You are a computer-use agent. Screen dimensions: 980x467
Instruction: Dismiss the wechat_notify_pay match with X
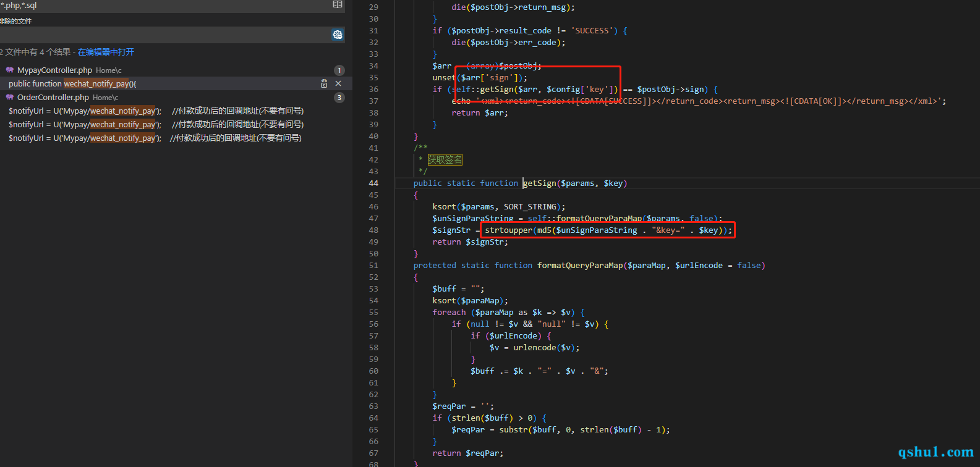click(x=338, y=83)
